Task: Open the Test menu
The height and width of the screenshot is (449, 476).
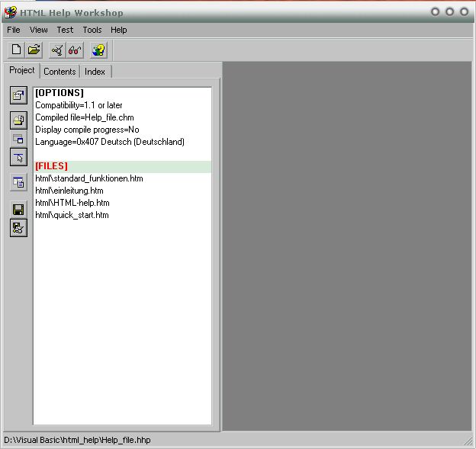Action: [x=66, y=30]
